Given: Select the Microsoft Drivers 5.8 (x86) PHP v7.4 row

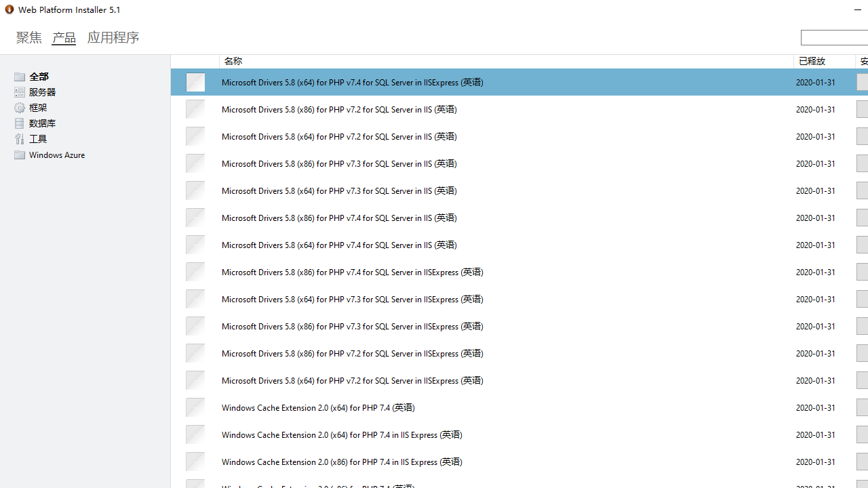Looking at the screenshot, I should pos(407,218).
